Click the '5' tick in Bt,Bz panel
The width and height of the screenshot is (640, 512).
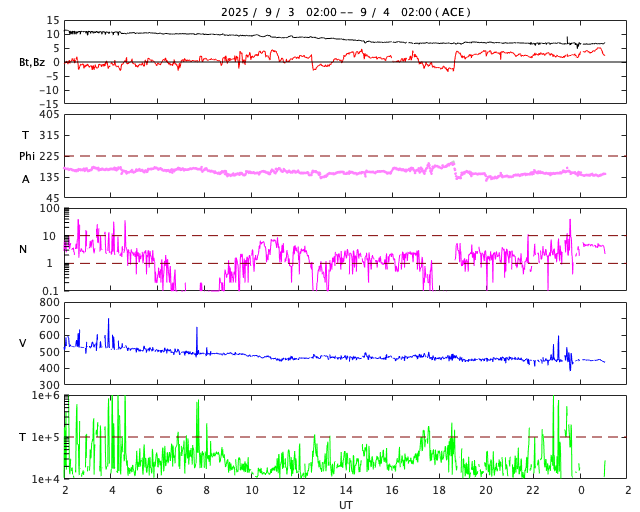pyautogui.click(x=56, y=48)
